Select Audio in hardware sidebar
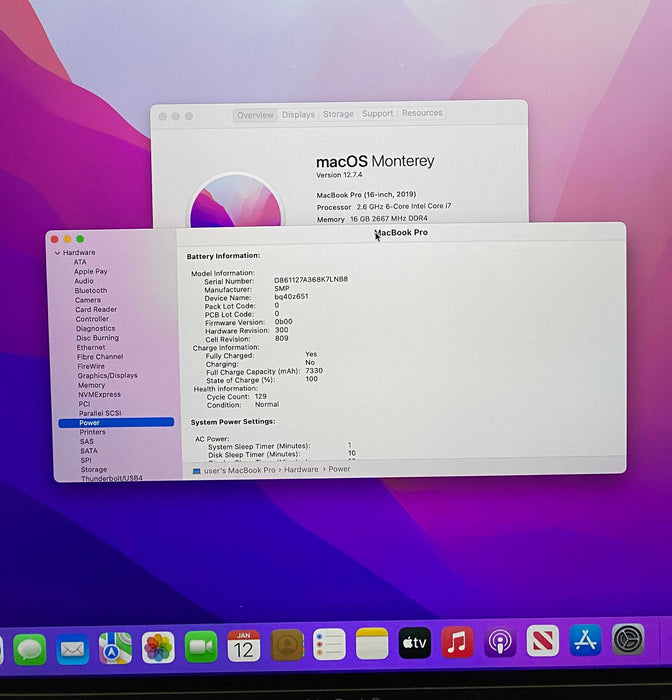672x700 pixels. (x=84, y=281)
